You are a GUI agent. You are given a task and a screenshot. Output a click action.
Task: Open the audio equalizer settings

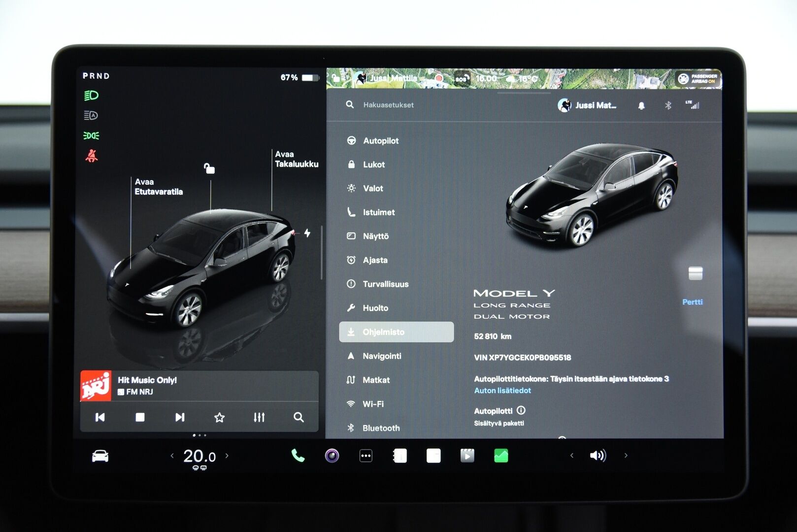click(259, 417)
